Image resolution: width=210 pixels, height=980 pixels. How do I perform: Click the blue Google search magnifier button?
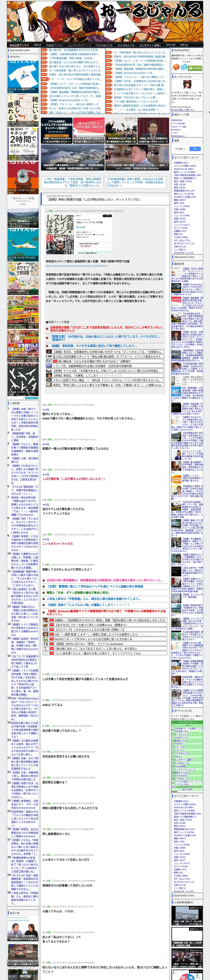point(195,149)
